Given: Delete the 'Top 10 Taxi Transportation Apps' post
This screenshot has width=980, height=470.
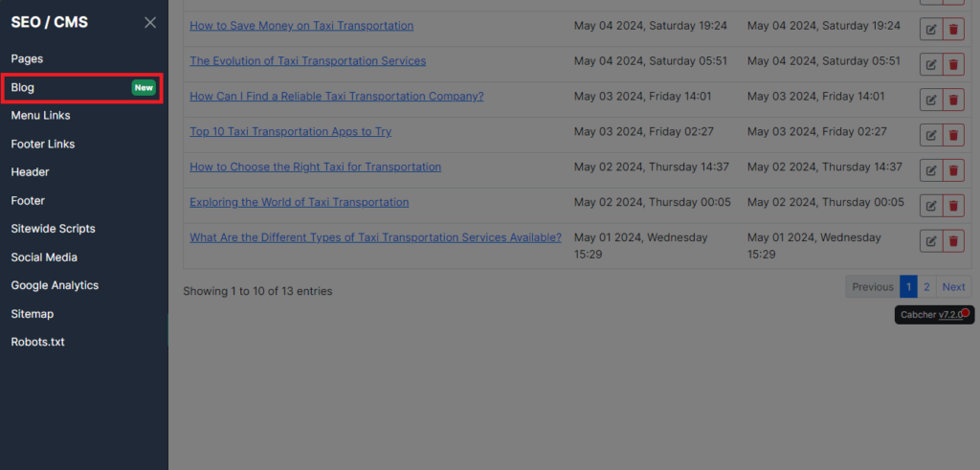Looking at the screenshot, I should (953, 135).
